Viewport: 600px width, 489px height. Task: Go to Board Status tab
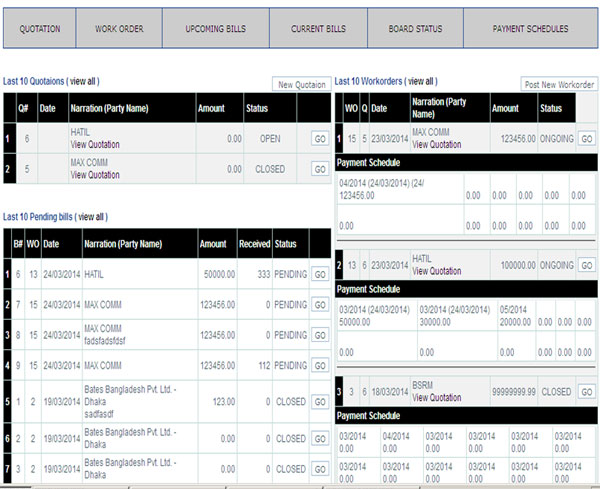pyautogui.click(x=415, y=29)
